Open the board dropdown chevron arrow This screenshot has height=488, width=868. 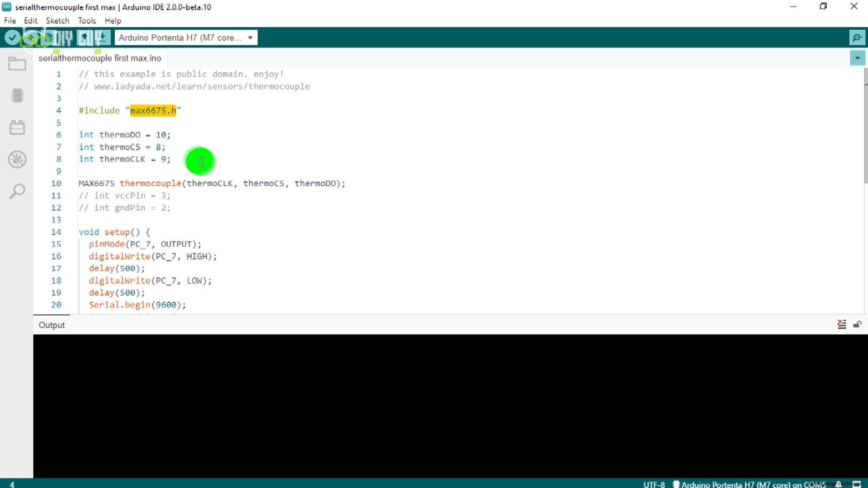[250, 38]
